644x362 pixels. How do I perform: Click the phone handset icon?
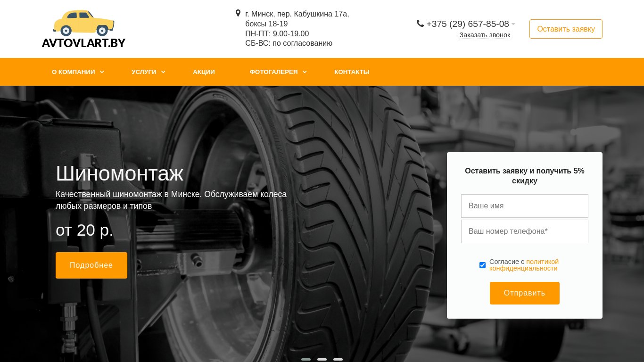pyautogui.click(x=420, y=23)
